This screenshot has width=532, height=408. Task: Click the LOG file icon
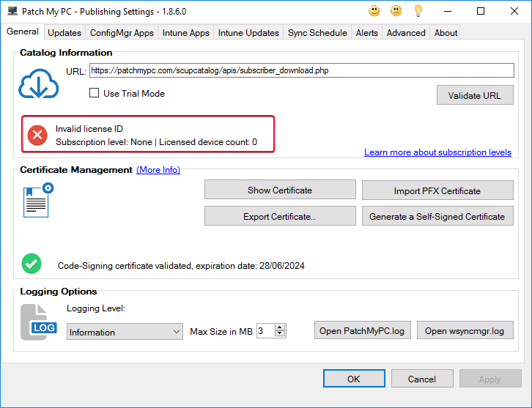click(x=38, y=322)
